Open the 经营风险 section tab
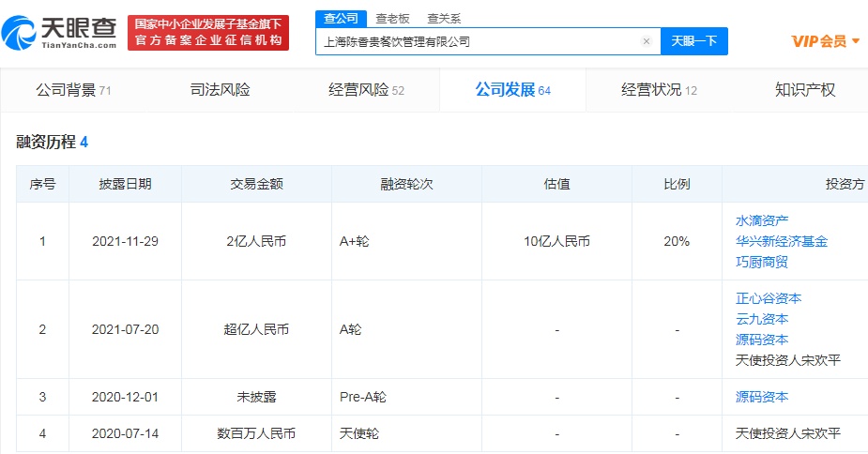The width and height of the screenshot is (868, 454). point(366,90)
